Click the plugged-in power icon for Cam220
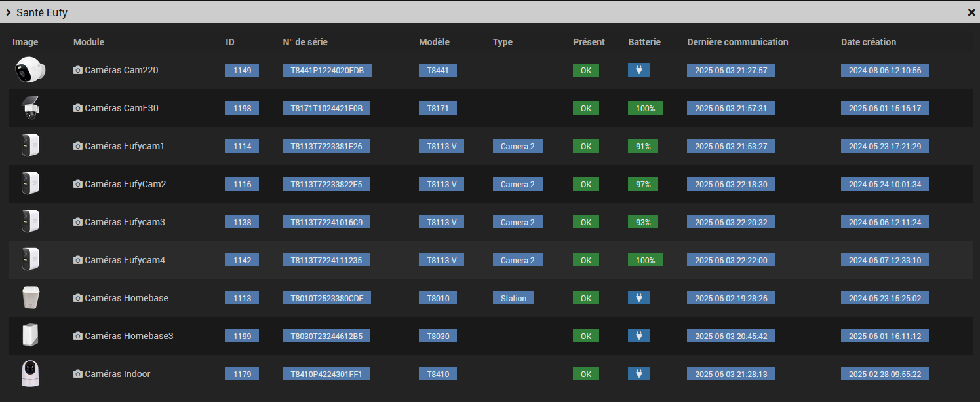980x402 pixels. 638,70
